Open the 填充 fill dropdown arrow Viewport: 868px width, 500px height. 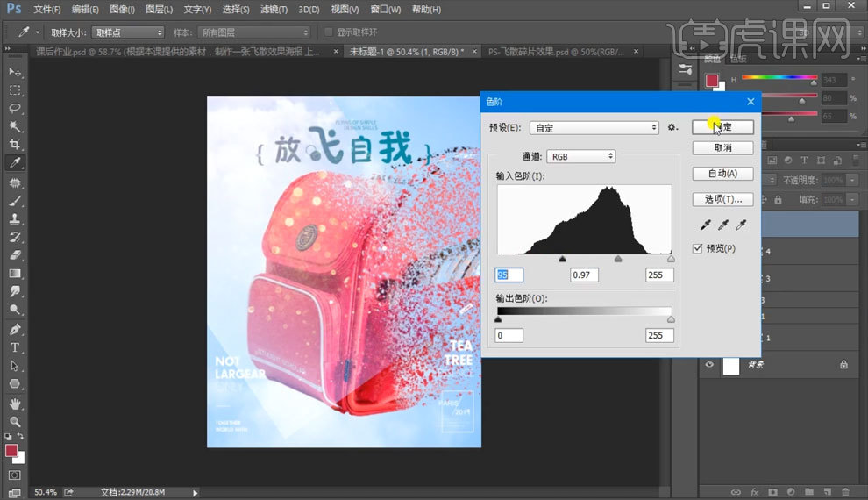coord(852,199)
